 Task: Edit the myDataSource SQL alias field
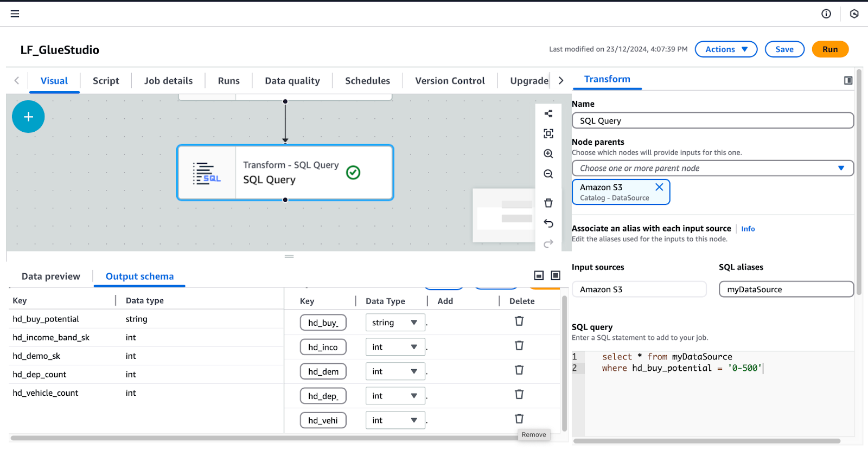coord(787,289)
